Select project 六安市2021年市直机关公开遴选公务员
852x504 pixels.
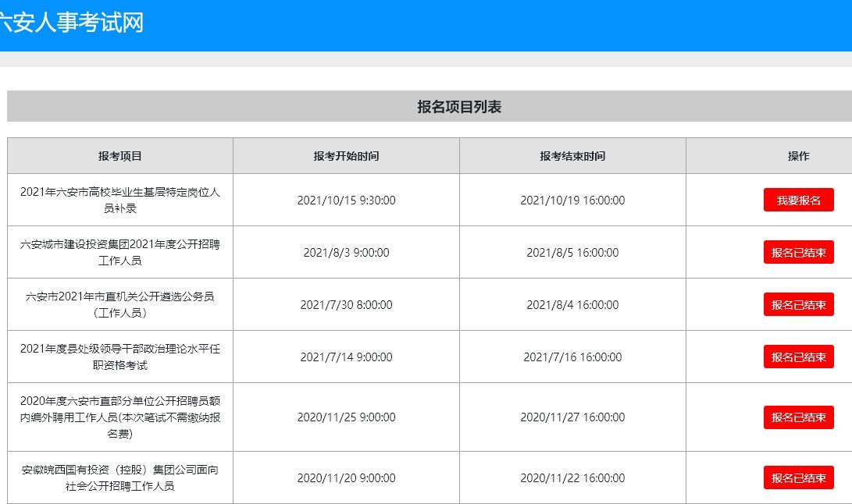point(120,304)
